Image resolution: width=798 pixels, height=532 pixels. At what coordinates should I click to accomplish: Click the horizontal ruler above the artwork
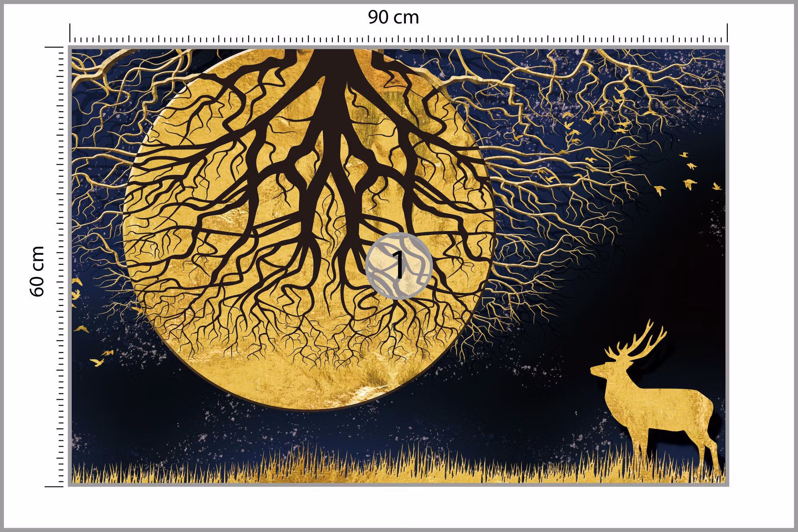(x=399, y=34)
